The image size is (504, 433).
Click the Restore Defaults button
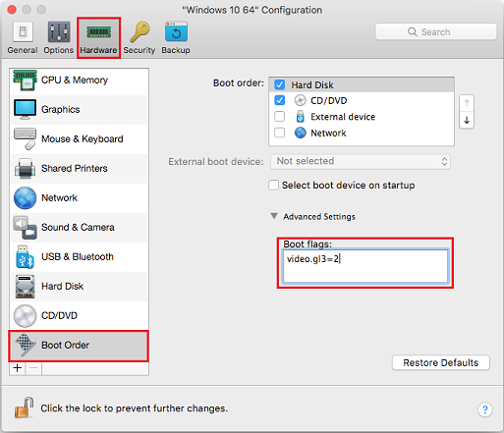[x=441, y=362]
